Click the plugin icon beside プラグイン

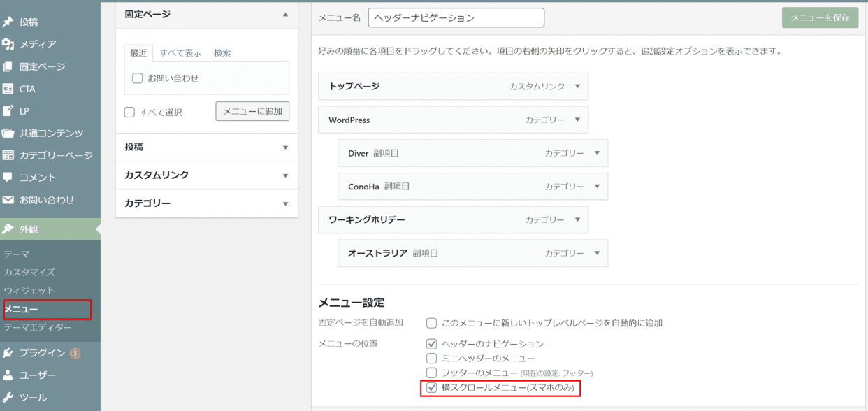(x=8, y=353)
